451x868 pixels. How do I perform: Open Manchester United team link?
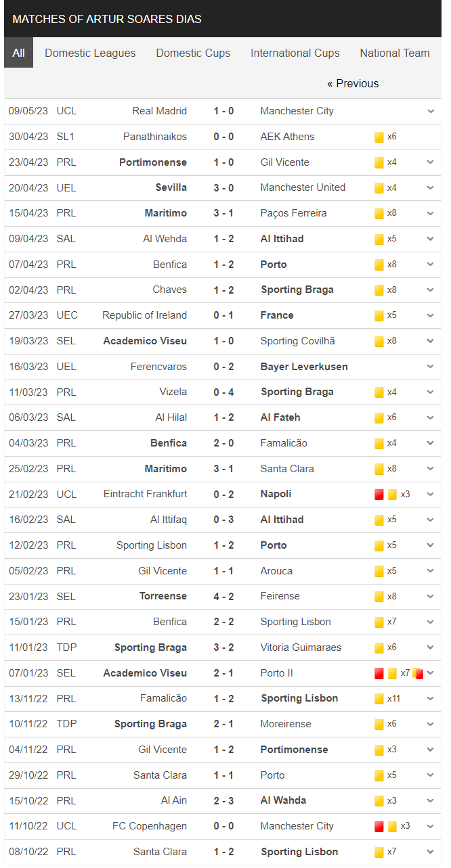[303, 187]
